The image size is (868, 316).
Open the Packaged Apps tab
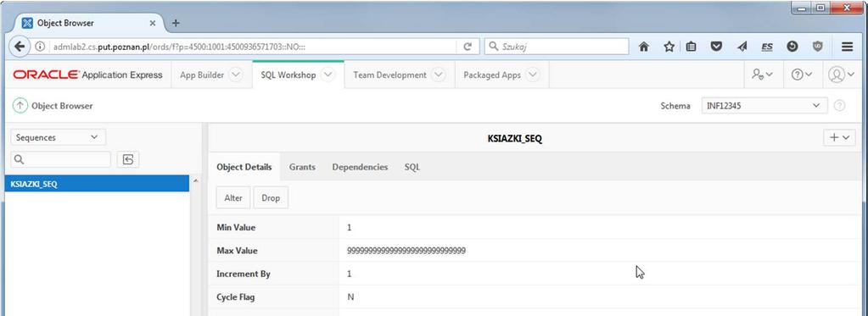[492, 75]
